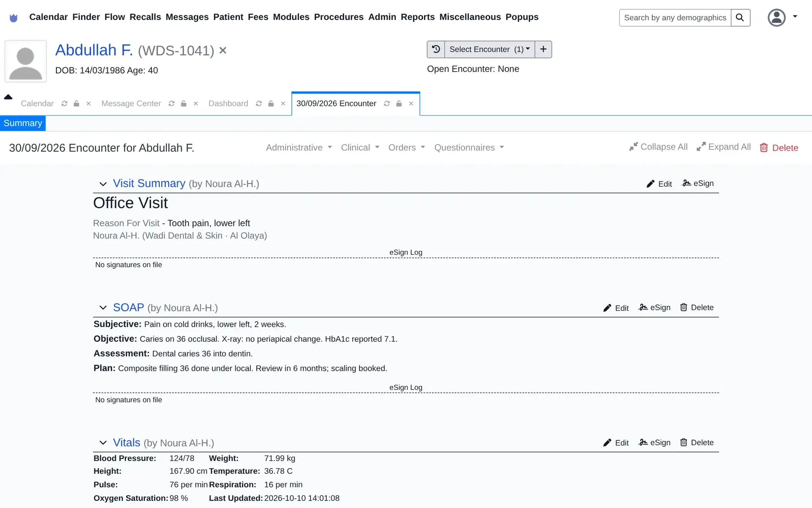This screenshot has height=508, width=812.
Task: eSign the Visit Summary form
Action: [x=698, y=183]
